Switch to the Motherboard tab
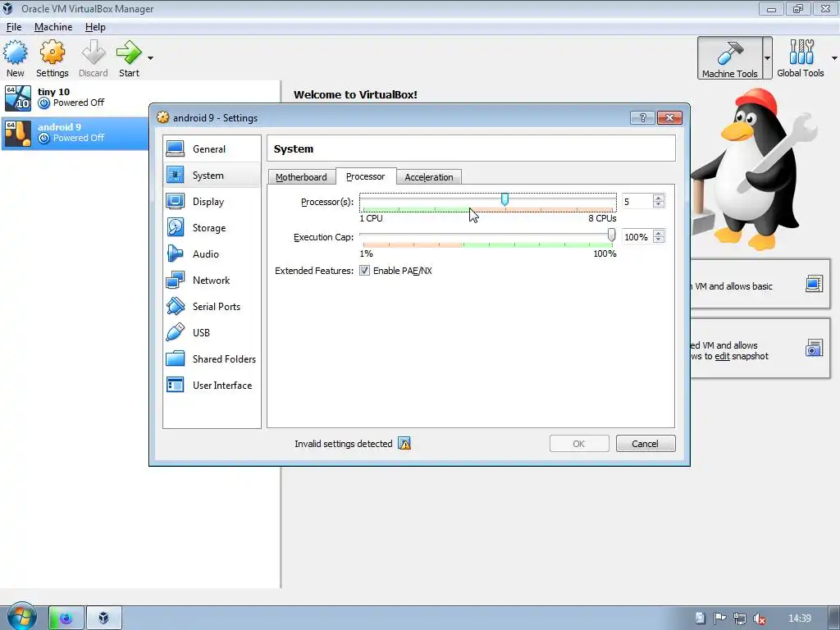840x630 pixels. coord(301,177)
